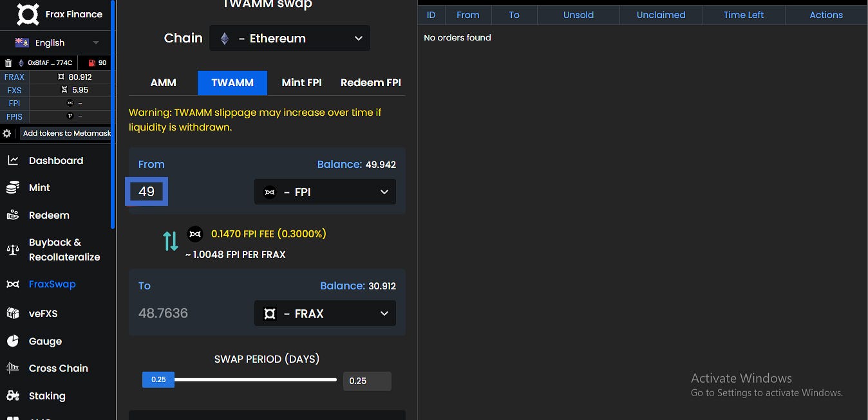The height and width of the screenshot is (420, 868).
Task: Click the To amount field showing 48.7636
Action: coord(164,313)
